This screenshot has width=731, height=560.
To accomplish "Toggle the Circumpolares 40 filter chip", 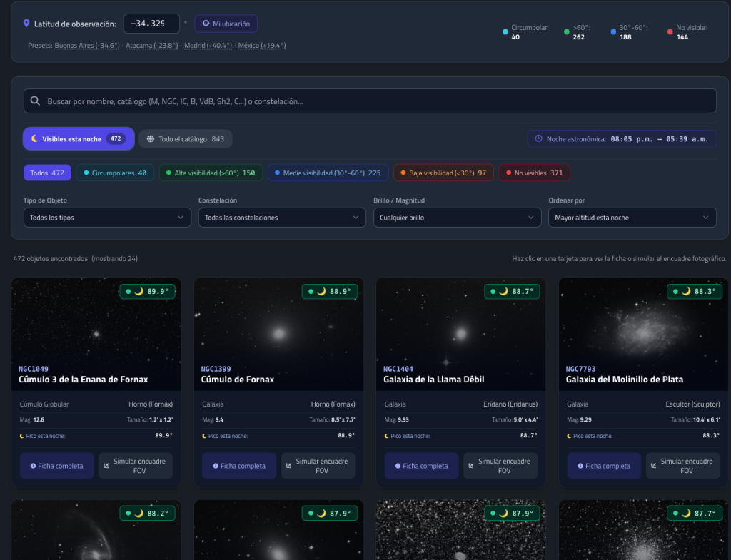I will (115, 173).
